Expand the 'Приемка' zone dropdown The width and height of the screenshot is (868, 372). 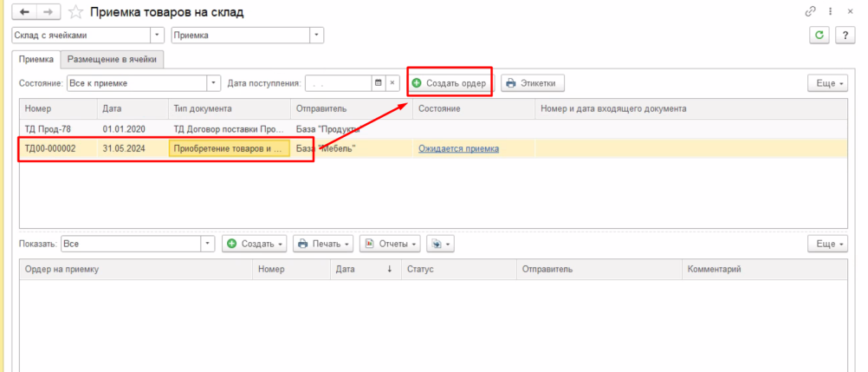(317, 35)
